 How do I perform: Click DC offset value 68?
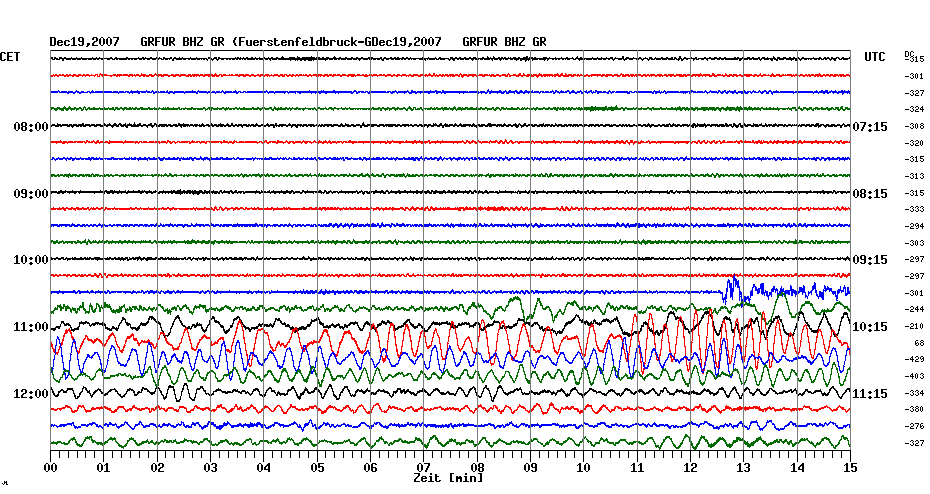[919, 343]
